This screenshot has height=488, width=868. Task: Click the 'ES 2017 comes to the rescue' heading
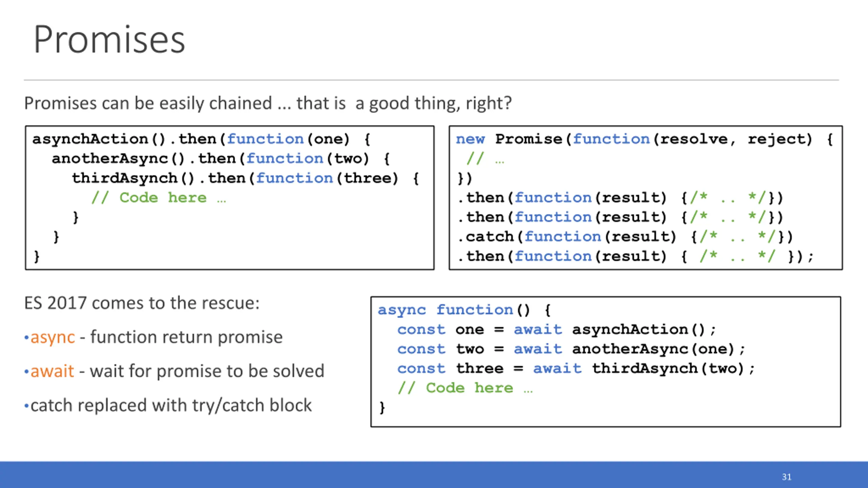click(142, 303)
